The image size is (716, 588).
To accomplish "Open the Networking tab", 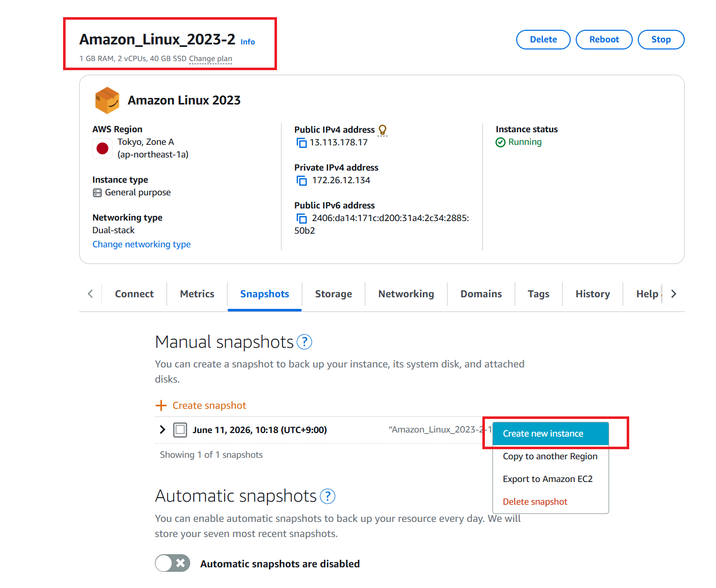I will [x=406, y=294].
